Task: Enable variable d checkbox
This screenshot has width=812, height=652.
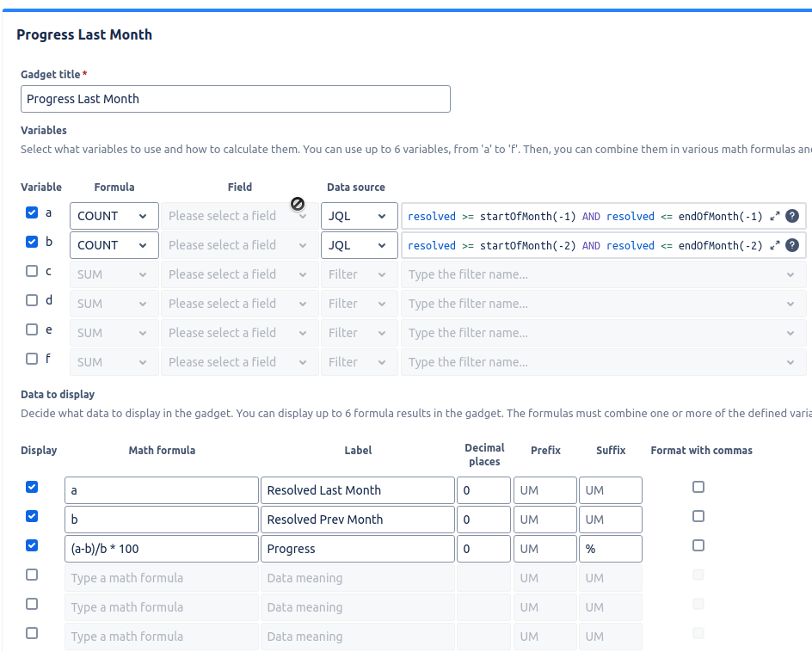Action: pyautogui.click(x=32, y=300)
